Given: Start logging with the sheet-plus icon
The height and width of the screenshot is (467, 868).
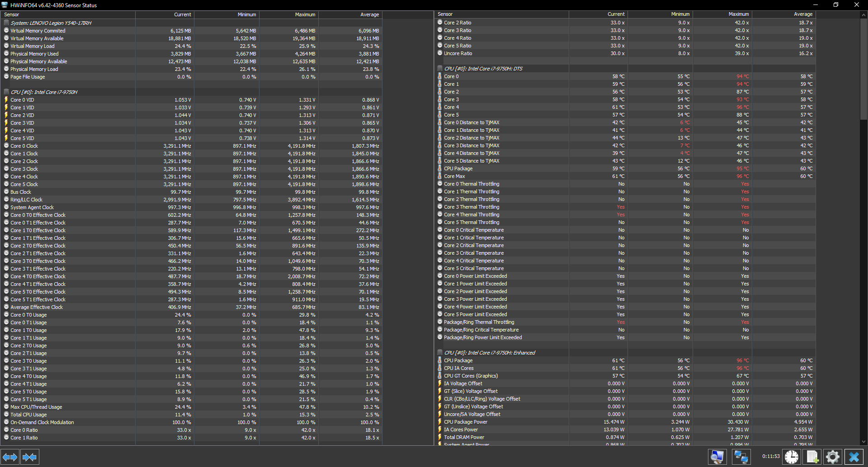Looking at the screenshot, I should [x=812, y=457].
